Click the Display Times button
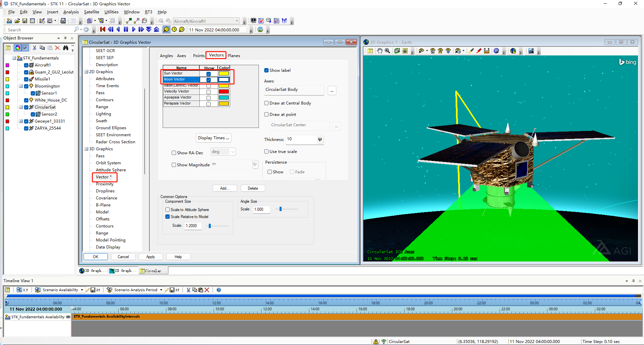Viewport: 644px width, 345px height. pyautogui.click(x=213, y=138)
